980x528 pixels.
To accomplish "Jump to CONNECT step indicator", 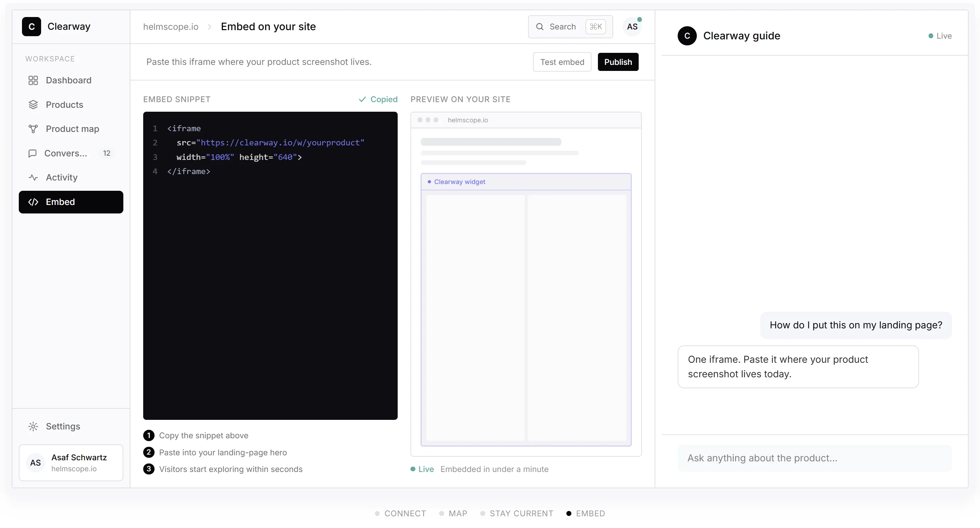I will click(x=401, y=513).
